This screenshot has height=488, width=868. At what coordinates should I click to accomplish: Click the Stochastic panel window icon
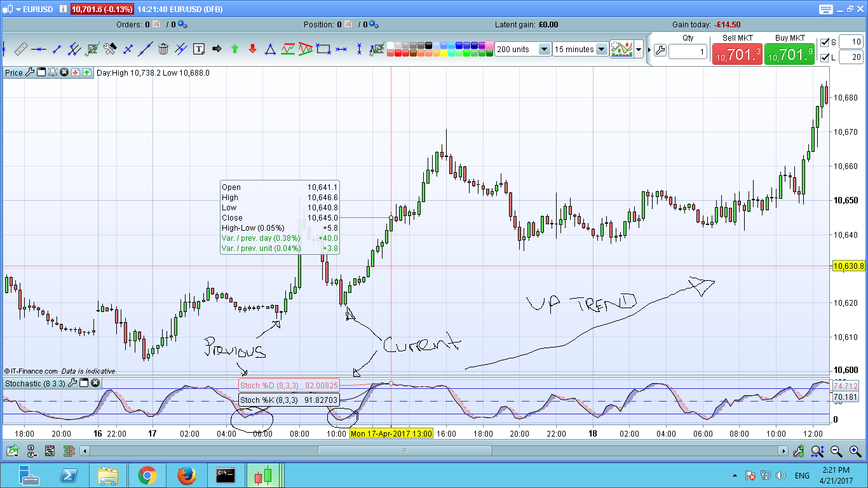[x=83, y=383]
